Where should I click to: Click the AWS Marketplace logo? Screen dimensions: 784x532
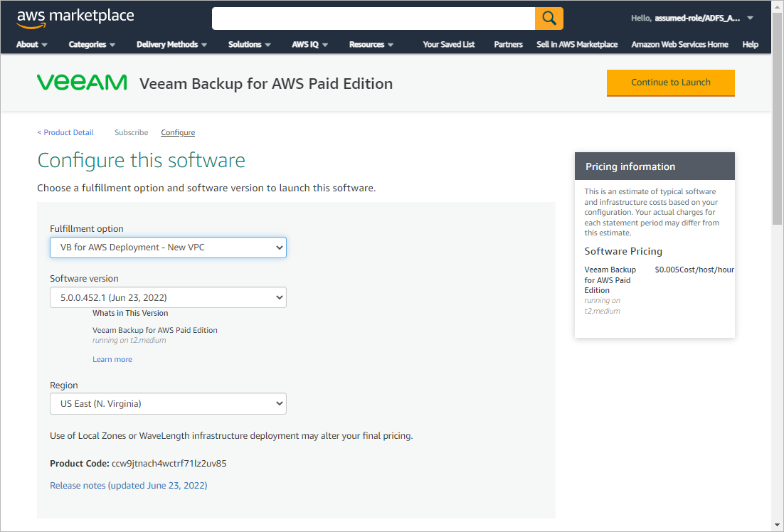click(x=75, y=18)
